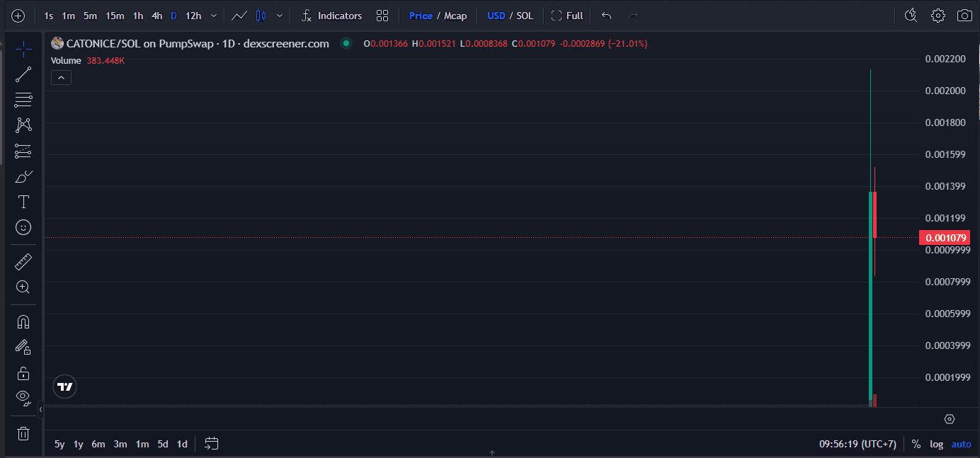Expand the chart style dropdown
The height and width of the screenshot is (458, 980).
280,16
